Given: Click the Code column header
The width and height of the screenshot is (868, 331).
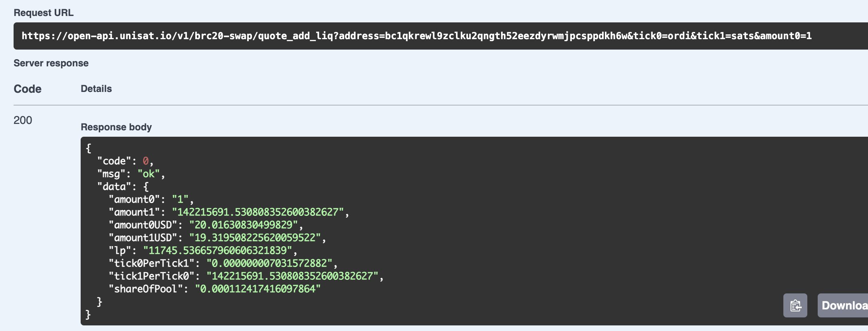Looking at the screenshot, I should [x=28, y=89].
